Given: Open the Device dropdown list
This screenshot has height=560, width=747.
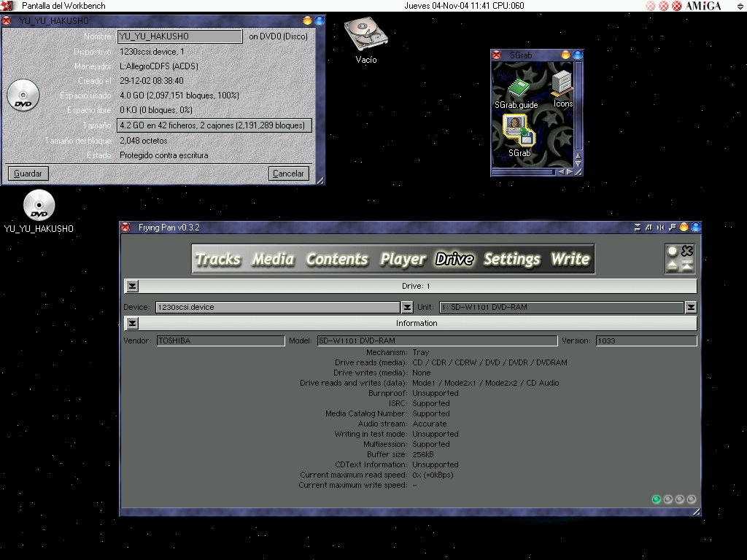Looking at the screenshot, I should coord(407,307).
